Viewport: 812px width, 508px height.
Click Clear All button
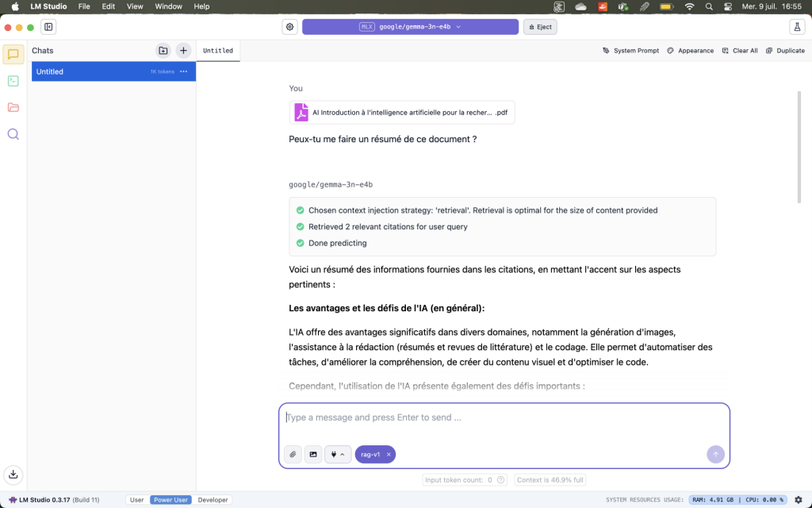(x=739, y=51)
